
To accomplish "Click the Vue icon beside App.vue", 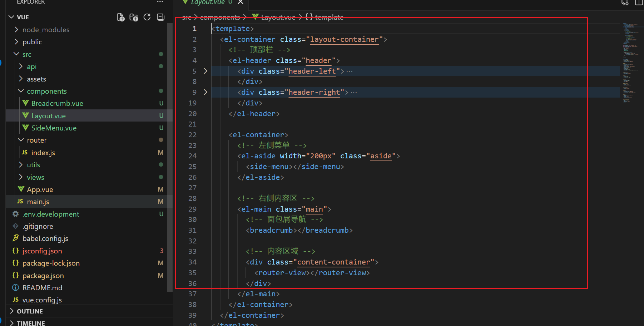I will (x=21, y=189).
